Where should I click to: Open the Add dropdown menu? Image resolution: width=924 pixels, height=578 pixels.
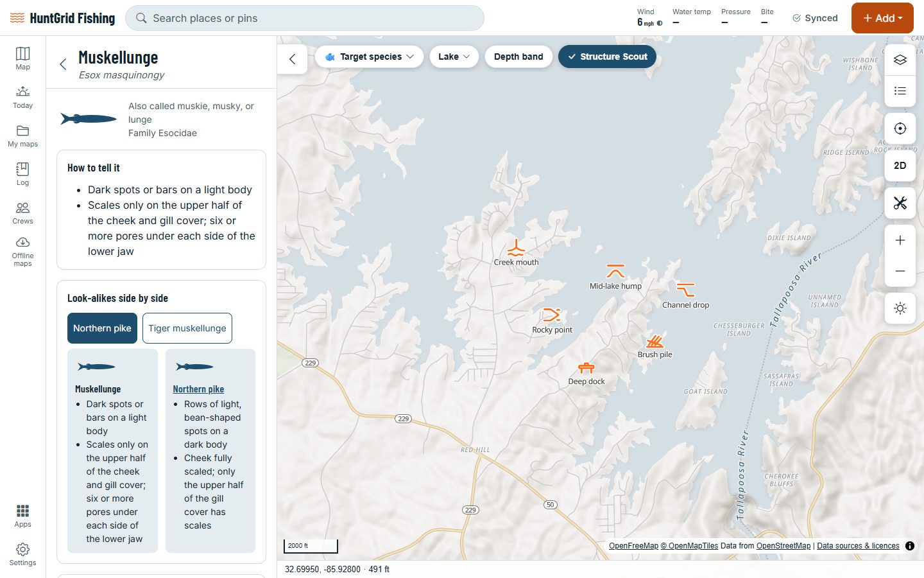[882, 18]
